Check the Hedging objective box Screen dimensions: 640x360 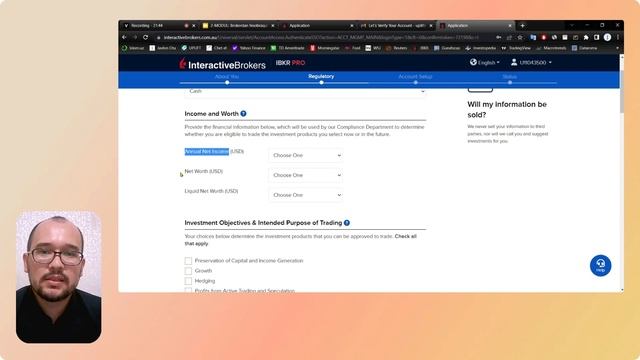pyautogui.click(x=188, y=281)
